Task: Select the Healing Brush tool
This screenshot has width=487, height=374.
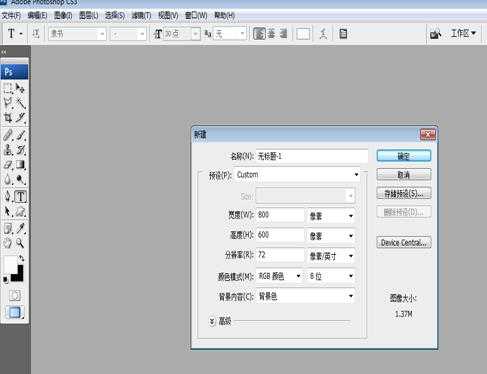Action: (8, 135)
